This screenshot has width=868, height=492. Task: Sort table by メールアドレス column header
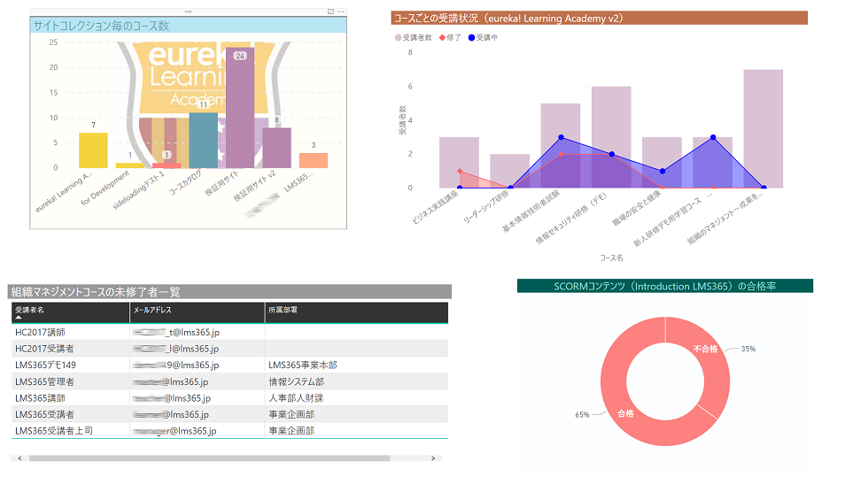pyautogui.click(x=152, y=310)
